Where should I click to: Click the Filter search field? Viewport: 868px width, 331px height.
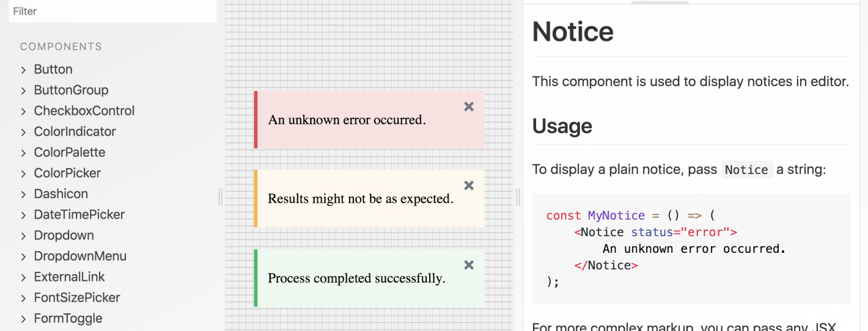pyautogui.click(x=112, y=11)
